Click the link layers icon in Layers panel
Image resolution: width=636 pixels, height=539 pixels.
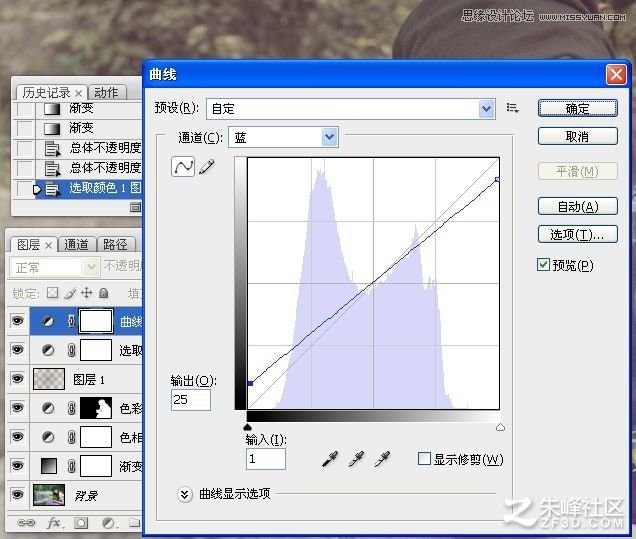(x=26, y=523)
